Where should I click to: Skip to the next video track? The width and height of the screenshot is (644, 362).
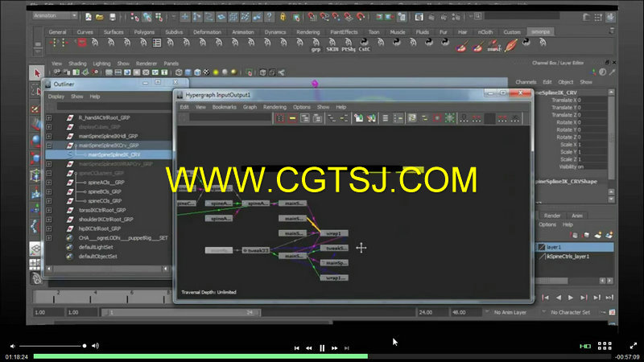pos(347,348)
